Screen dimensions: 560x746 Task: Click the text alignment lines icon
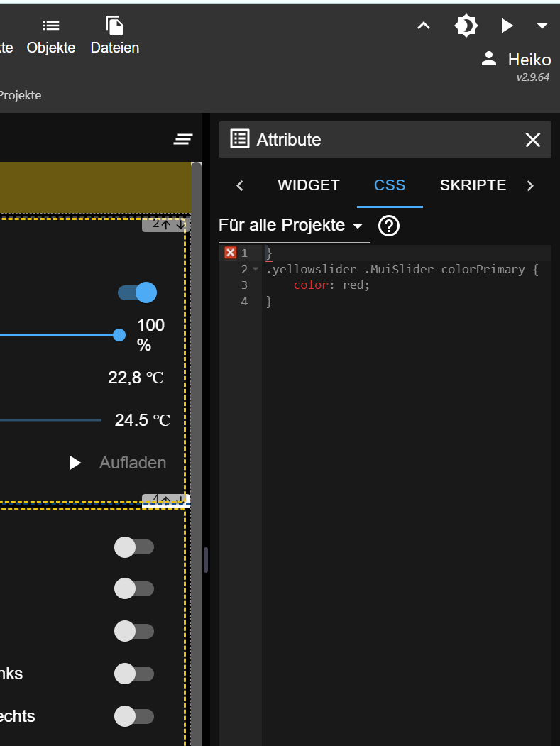[183, 139]
